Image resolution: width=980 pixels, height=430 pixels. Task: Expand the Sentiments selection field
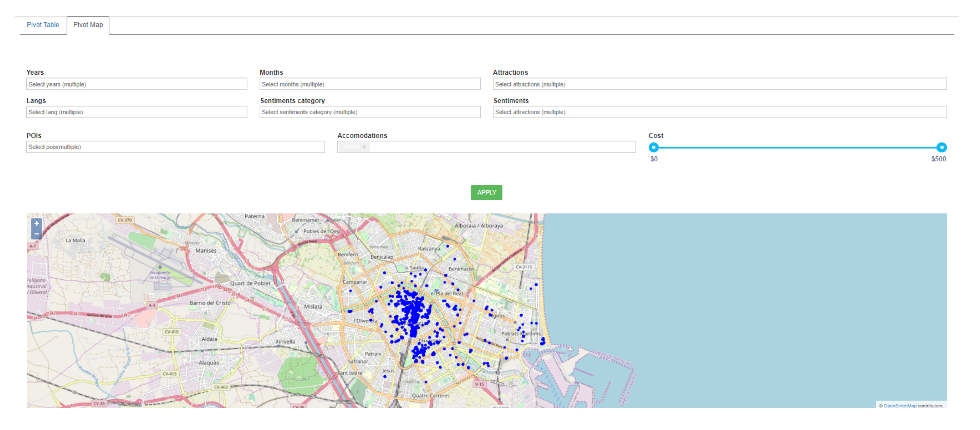719,112
